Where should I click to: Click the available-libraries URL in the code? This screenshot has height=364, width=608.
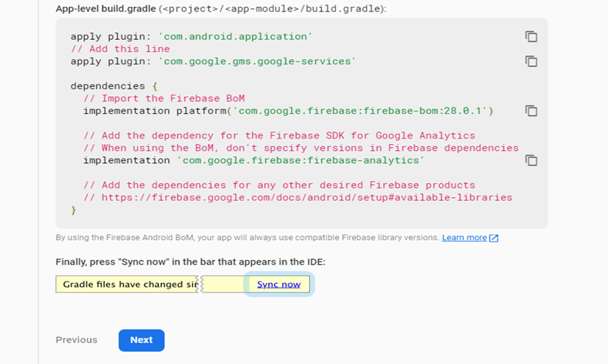click(x=307, y=198)
